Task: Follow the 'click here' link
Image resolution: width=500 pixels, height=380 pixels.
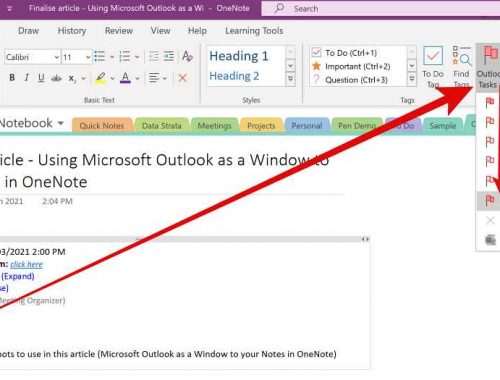Action: 27,264
